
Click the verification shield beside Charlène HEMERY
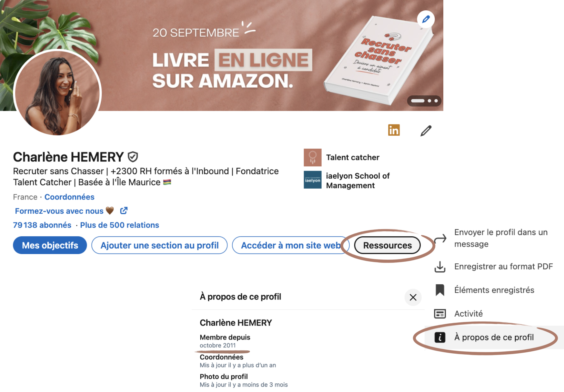[133, 157]
